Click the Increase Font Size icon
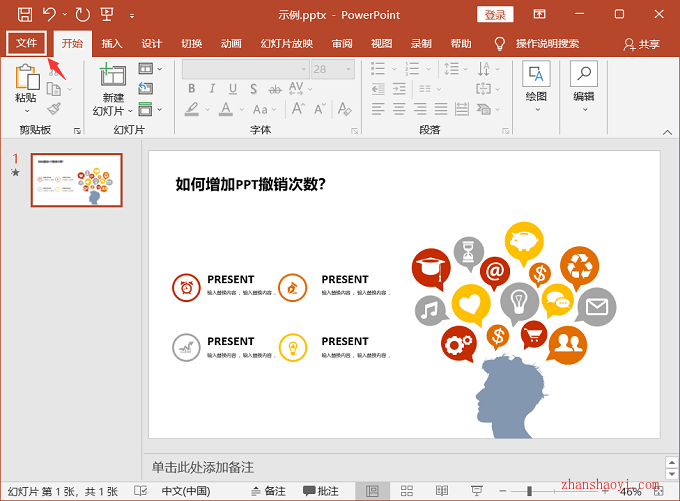680x501 pixels. point(298,108)
